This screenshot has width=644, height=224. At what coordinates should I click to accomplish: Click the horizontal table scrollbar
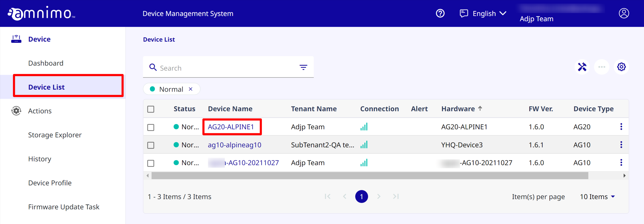(x=369, y=176)
